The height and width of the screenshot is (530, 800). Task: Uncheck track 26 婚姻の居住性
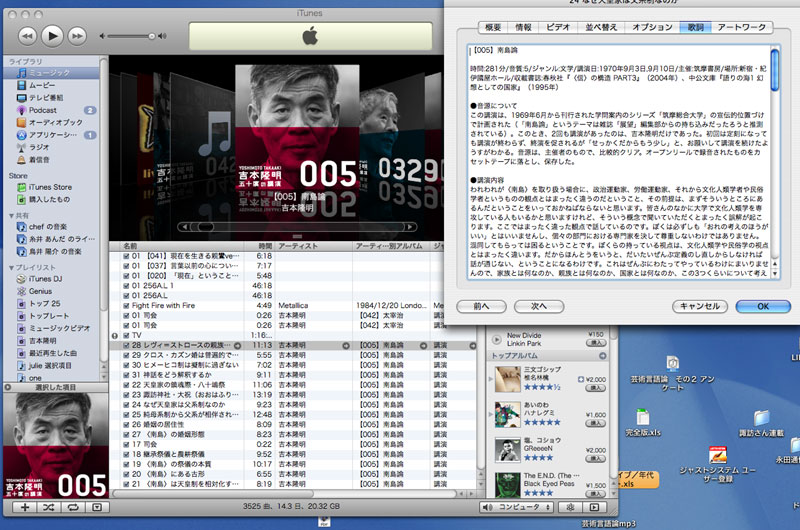pos(126,424)
